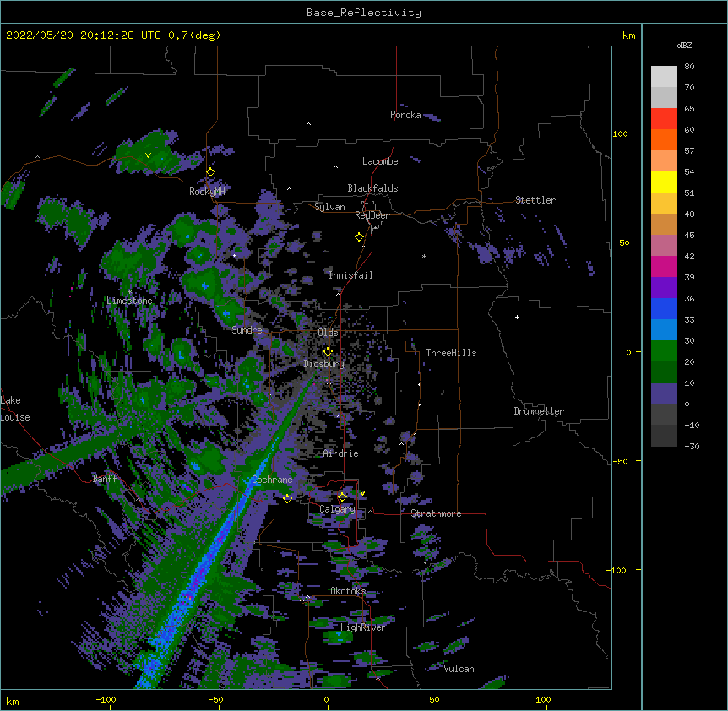Click the Sylvan label
This screenshot has width=728, height=711.
click(329, 207)
